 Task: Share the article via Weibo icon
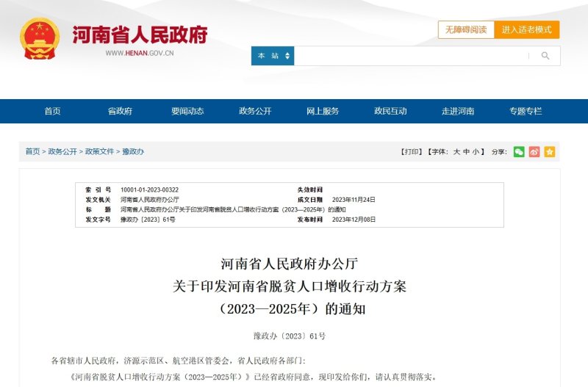point(534,152)
